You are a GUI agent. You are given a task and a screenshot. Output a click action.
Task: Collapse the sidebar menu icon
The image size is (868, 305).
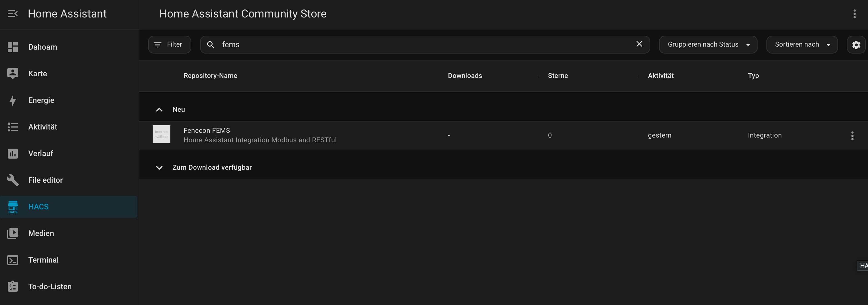point(12,14)
